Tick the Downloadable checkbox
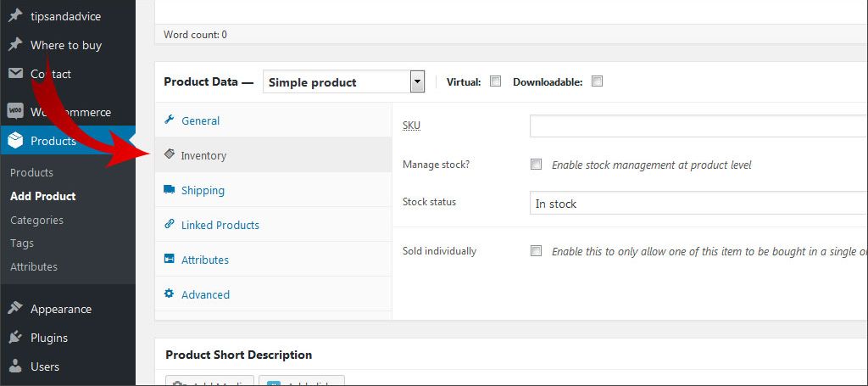Viewport: 868px width, 386px height. point(597,81)
